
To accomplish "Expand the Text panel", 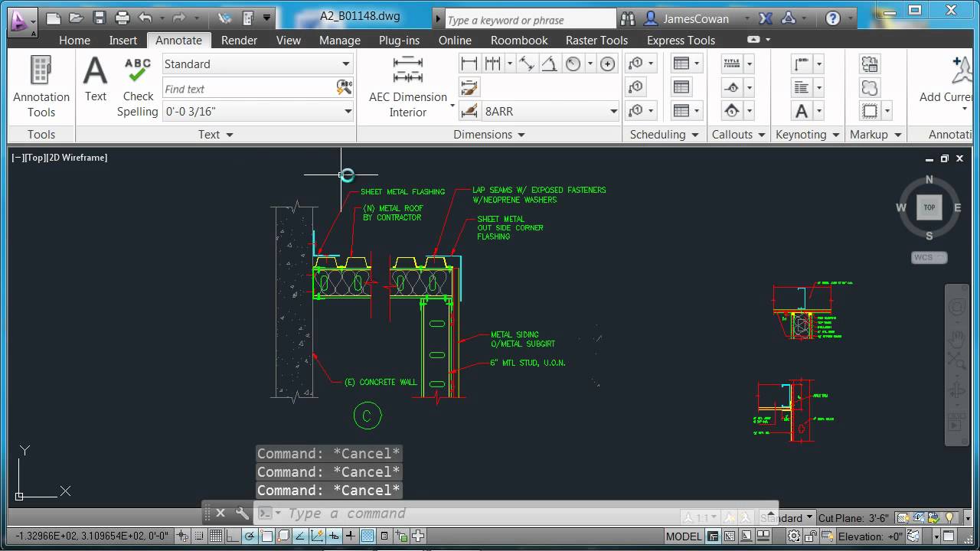I will coord(216,135).
